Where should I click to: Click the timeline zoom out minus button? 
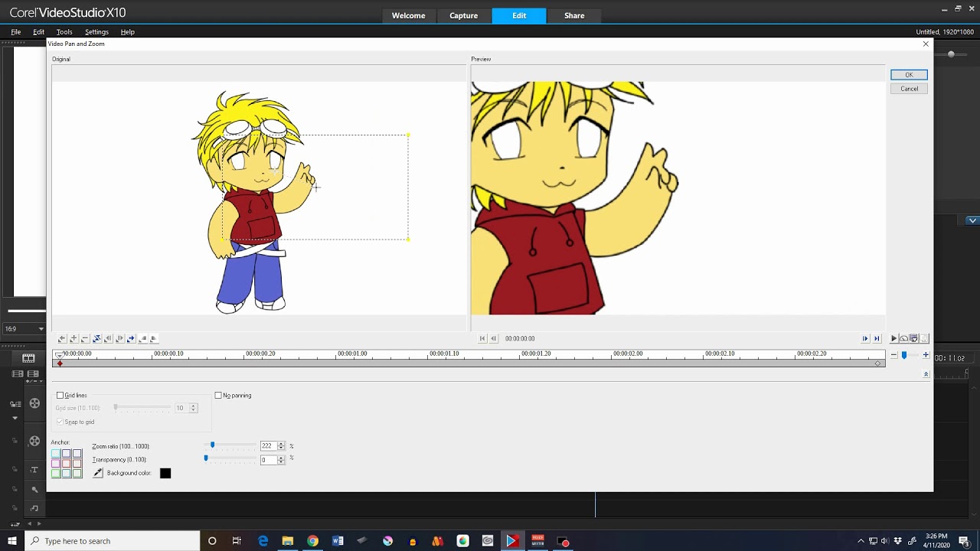click(893, 354)
